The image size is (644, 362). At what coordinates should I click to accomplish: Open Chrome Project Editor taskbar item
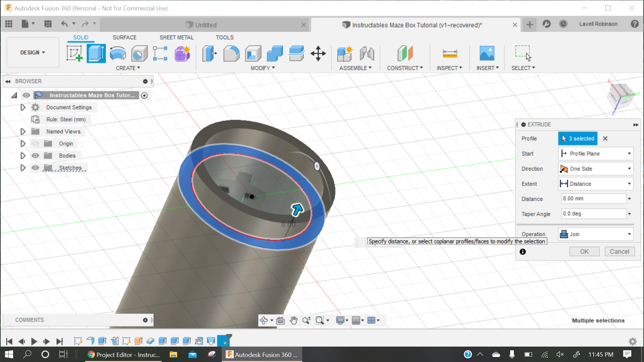(x=123, y=355)
